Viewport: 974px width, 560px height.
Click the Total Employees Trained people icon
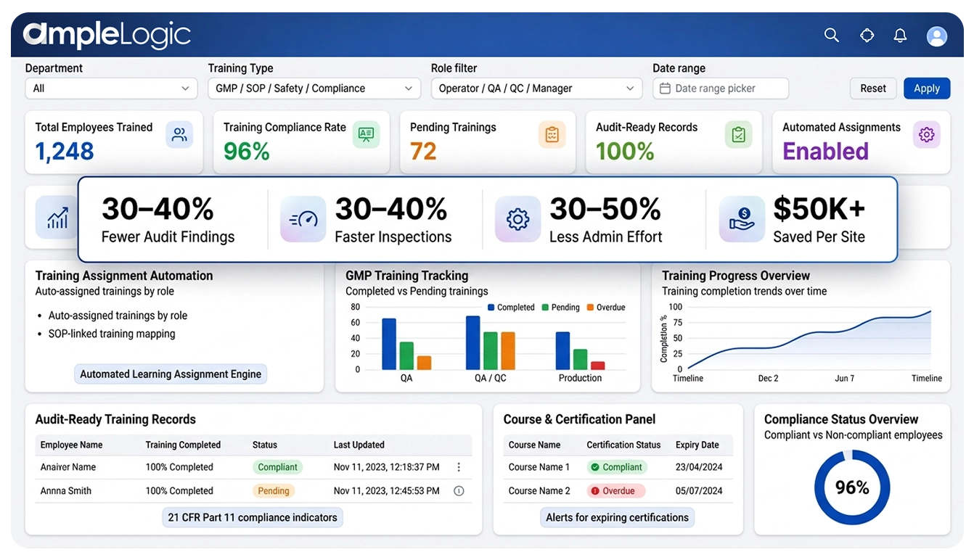pyautogui.click(x=179, y=135)
